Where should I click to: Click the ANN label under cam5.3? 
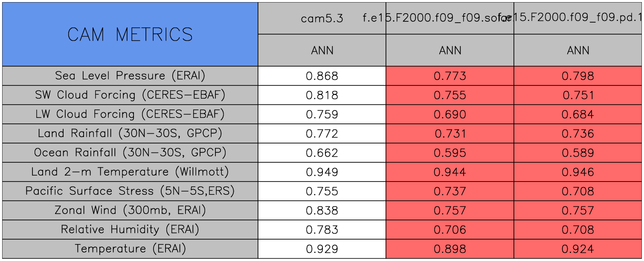tap(322, 50)
